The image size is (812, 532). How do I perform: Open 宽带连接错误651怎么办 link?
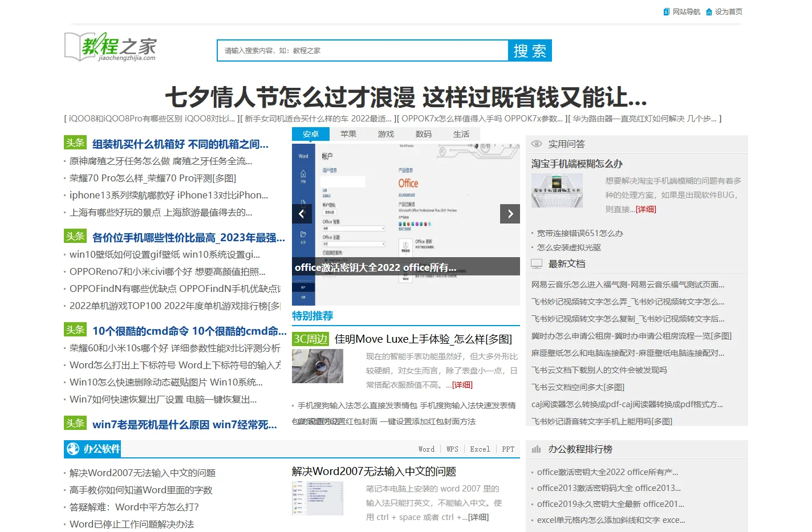click(x=580, y=233)
